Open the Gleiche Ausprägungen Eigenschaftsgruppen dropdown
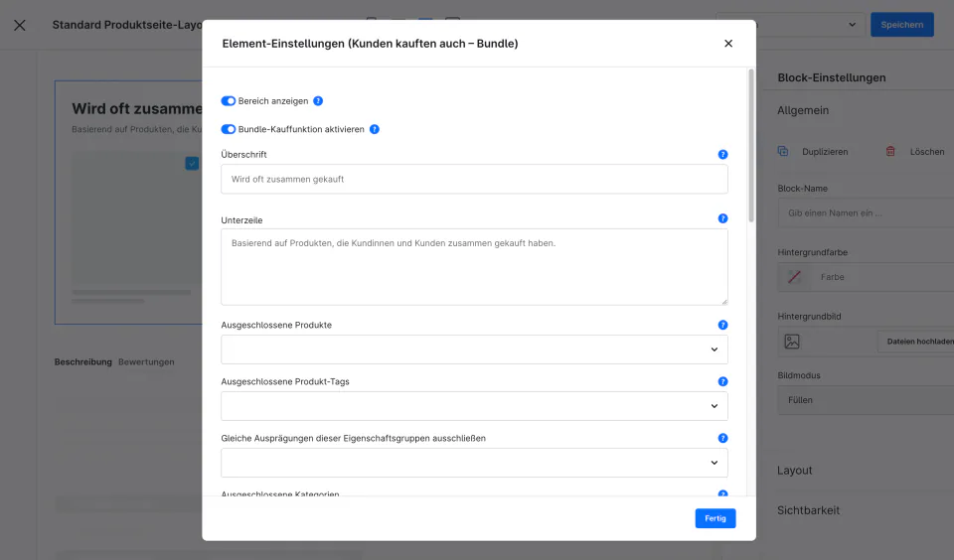Image resolution: width=954 pixels, height=560 pixels. pyautogui.click(x=474, y=463)
